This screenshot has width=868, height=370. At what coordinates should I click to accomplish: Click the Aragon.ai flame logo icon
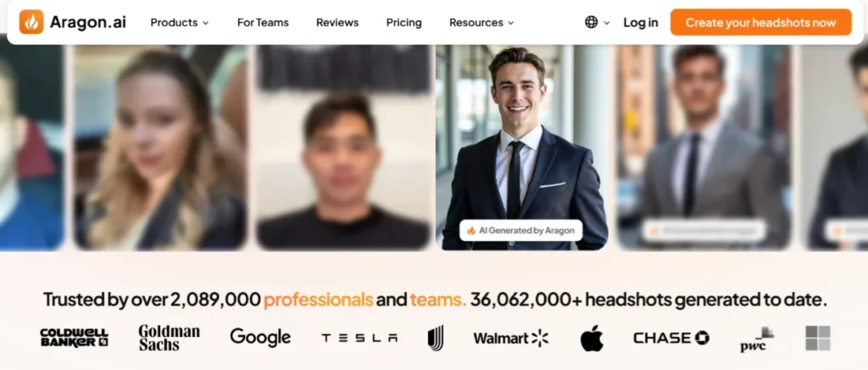pyautogui.click(x=31, y=22)
